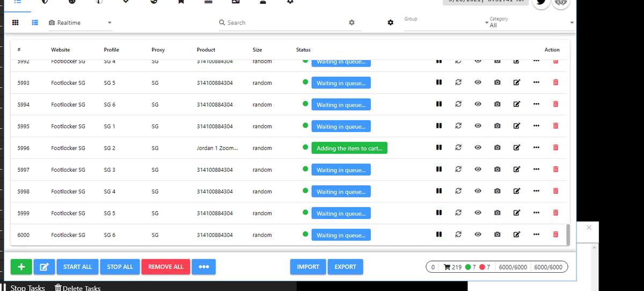Open the camera icon for task 6000

[497, 235]
